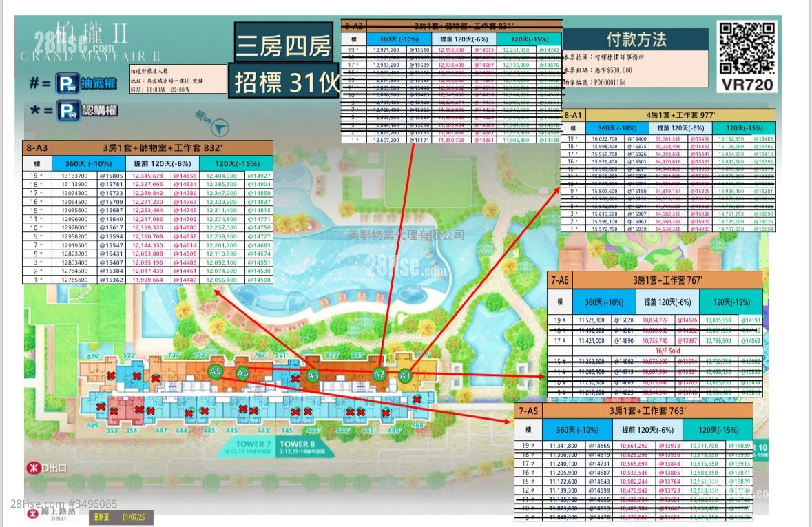This screenshot has width=812, height=527.
Task: Click the 679' area label on floor plan
Action: tap(94, 357)
